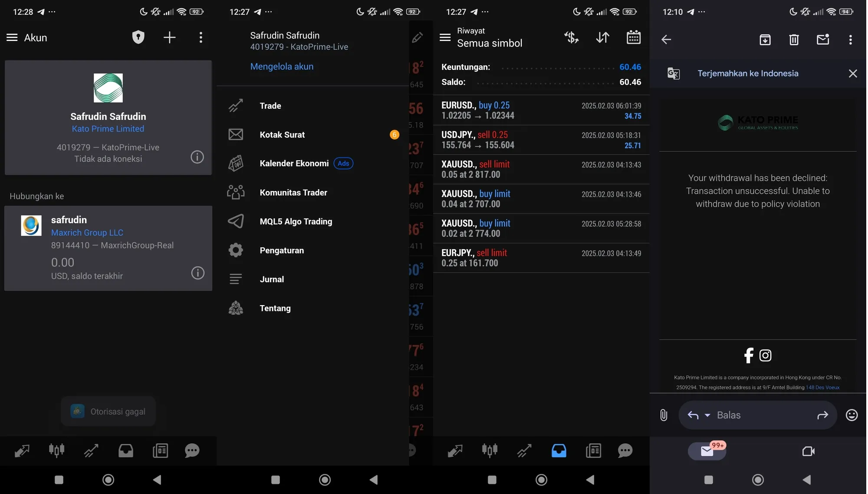868x494 pixels.
Task: Open the Facebook icon in the email footer
Action: [x=749, y=356]
